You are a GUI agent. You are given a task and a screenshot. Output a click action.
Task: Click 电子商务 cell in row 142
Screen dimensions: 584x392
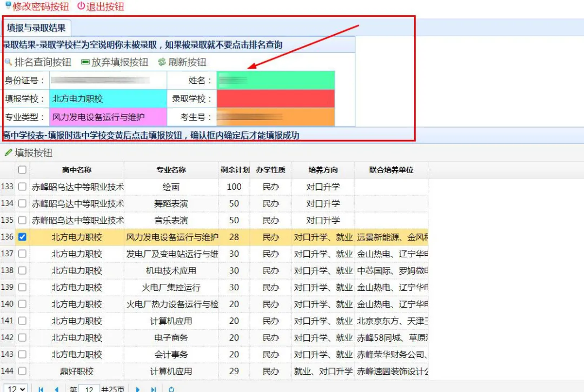coord(171,337)
